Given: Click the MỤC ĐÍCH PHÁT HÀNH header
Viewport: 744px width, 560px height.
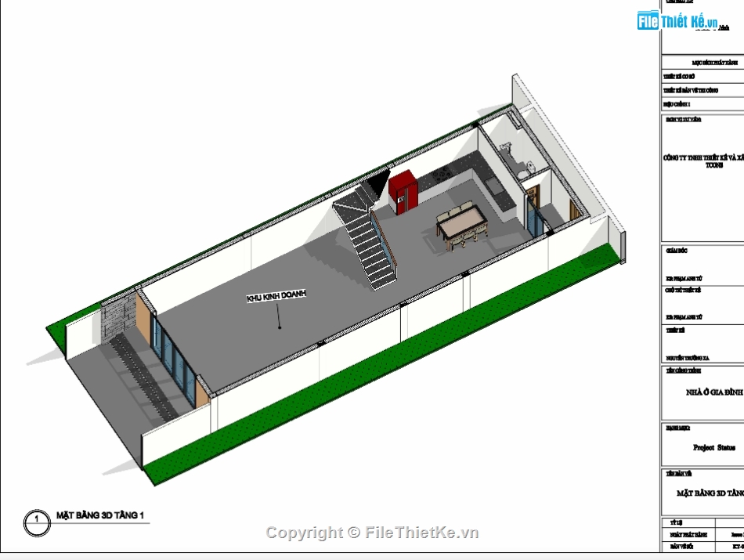Looking at the screenshot, I should point(714,63).
